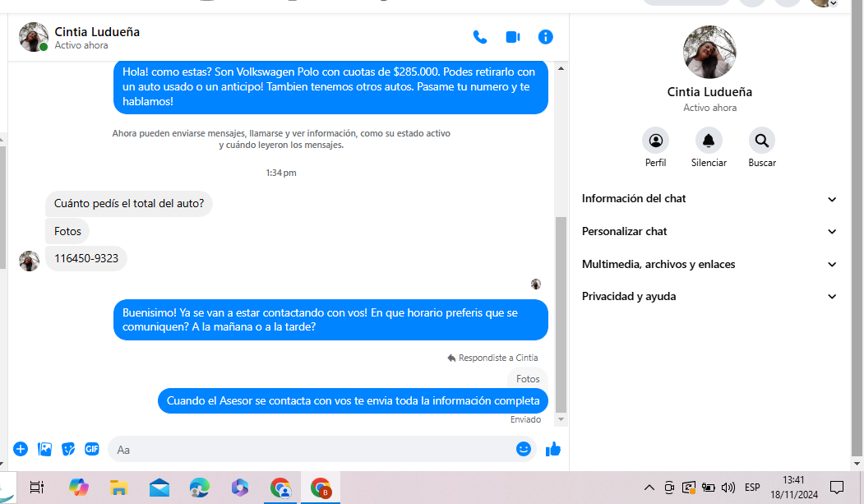Viewport: 864px width, 504px height.
Task: Select the 'Buenisimo! Ya se van' message
Action: (x=330, y=320)
